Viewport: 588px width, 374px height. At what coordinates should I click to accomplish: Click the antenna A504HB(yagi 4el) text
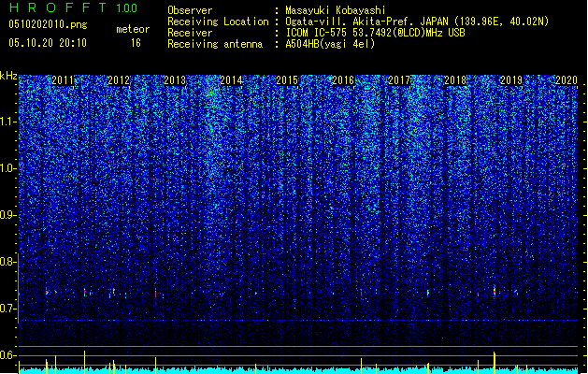pyautogui.click(x=330, y=44)
